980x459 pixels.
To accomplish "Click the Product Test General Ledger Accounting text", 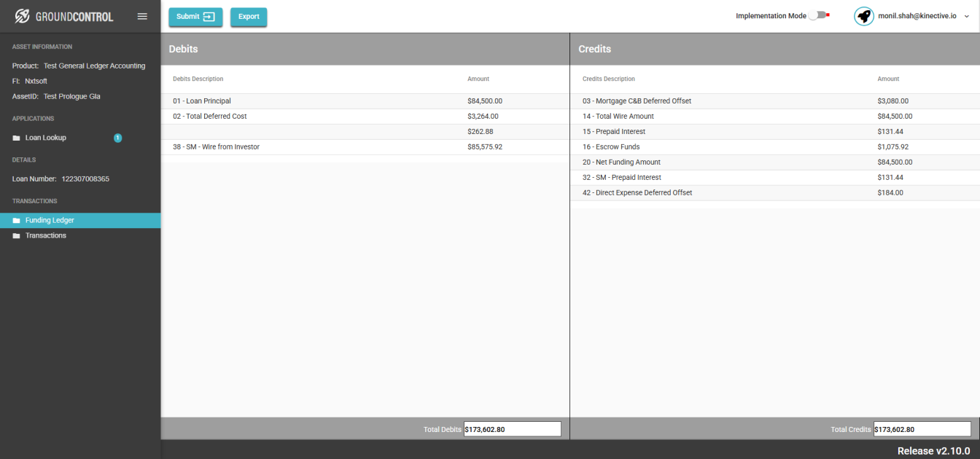I will pyautogui.click(x=79, y=66).
